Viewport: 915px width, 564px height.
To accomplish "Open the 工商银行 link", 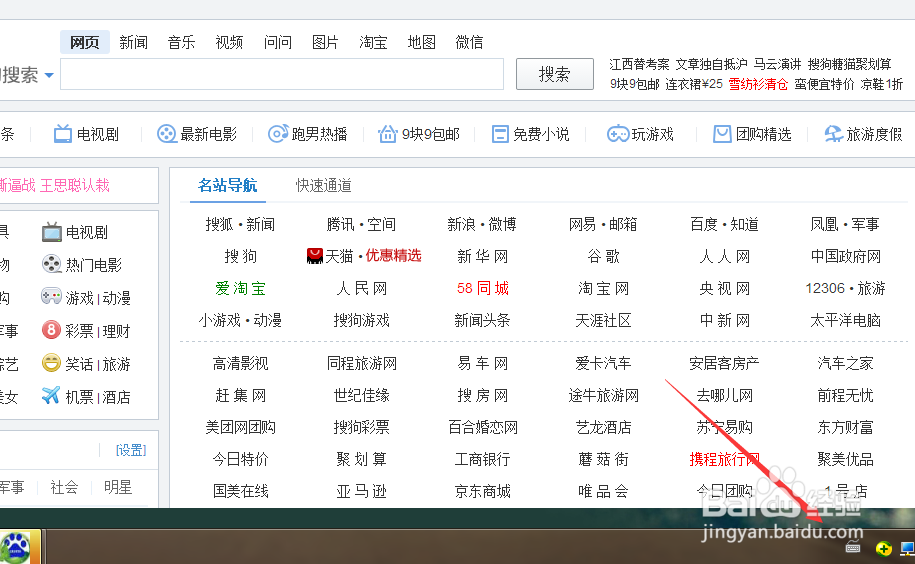I will tap(482, 459).
